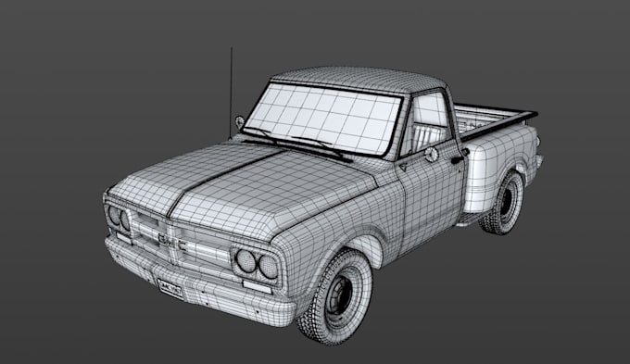Click the passenger door handle

pyautogui.click(x=457, y=160)
